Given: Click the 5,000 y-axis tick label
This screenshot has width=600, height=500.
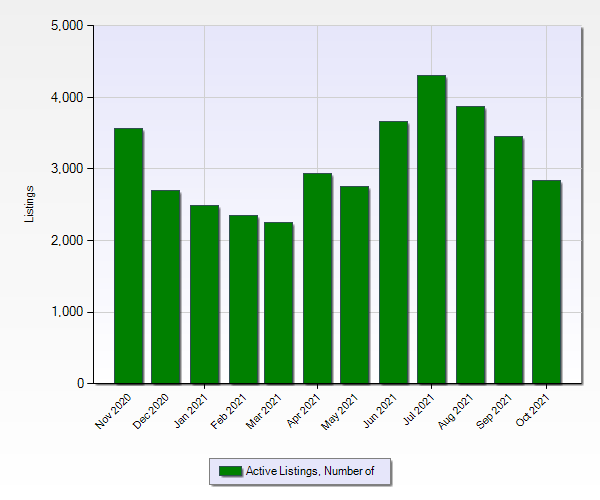Looking at the screenshot, I should click(66, 26).
